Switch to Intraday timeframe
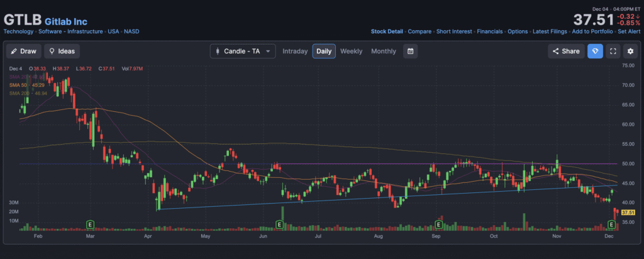 (295, 51)
